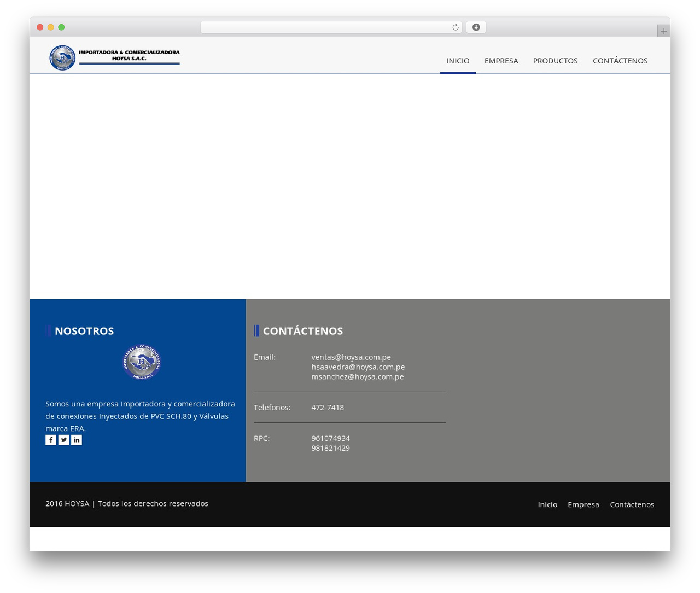Click the Email label
This screenshot has height=593, width=700.
point(265,357)
